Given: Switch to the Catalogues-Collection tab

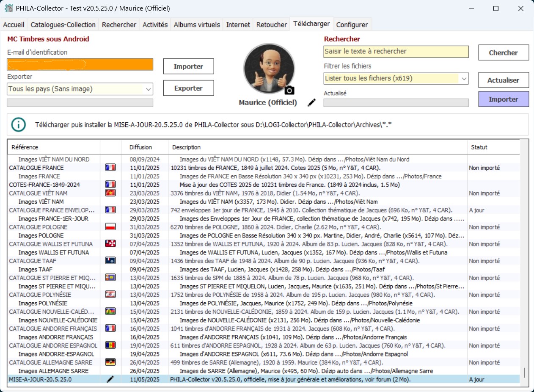Looking at the screenshot, I should click(63, 25).
